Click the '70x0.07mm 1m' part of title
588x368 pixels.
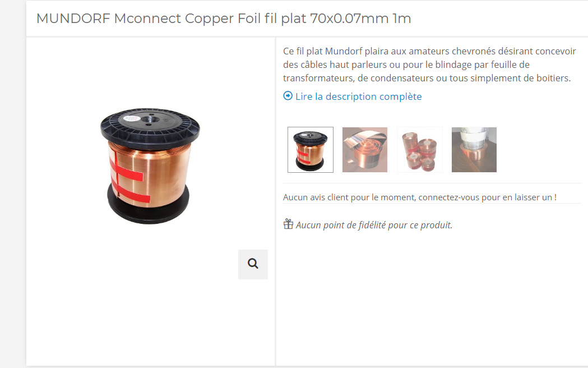[360, 19]
